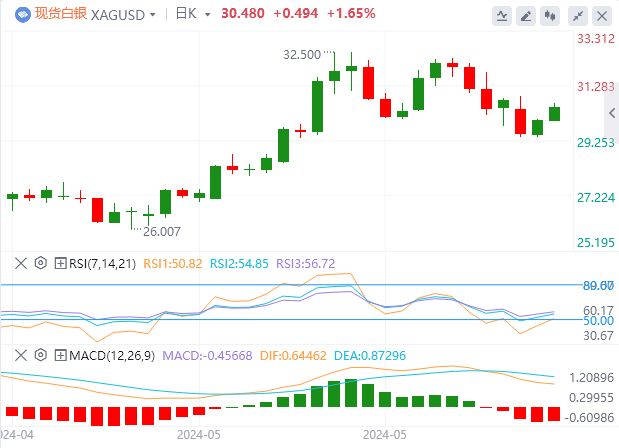Click the 现货白银 instrument name
The width and height of the screenshot is (619, 448).
60,13
